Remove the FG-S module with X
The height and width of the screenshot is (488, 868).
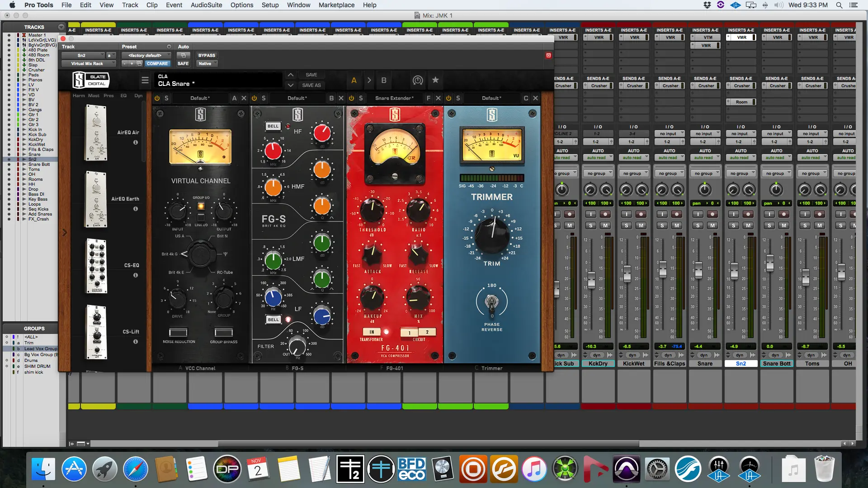[x=341, y=98]
